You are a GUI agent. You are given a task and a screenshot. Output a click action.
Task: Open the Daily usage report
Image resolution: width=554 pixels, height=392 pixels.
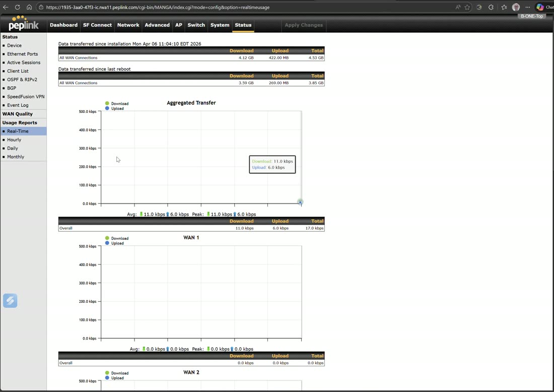coord(13,148)
